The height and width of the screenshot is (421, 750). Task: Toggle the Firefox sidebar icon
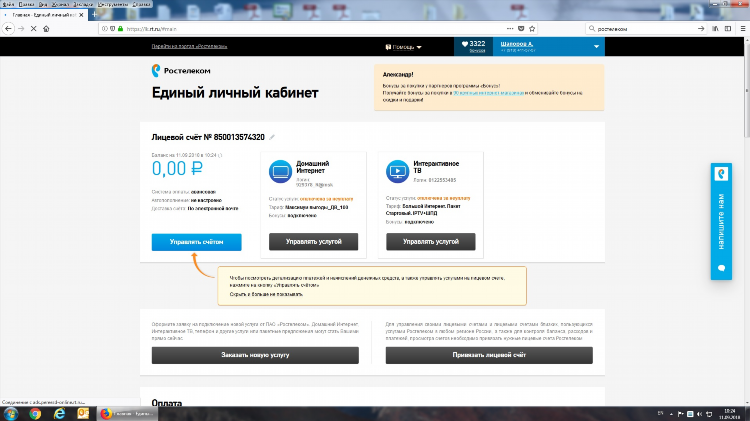728,29
